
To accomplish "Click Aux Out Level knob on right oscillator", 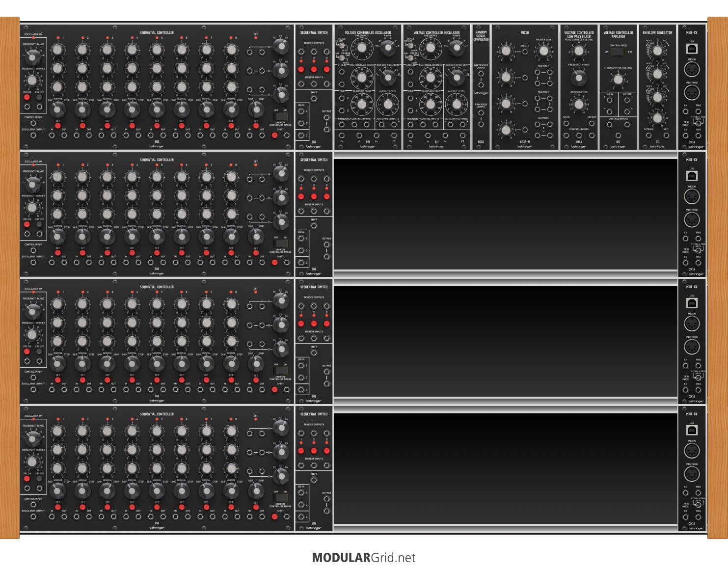I will point(457,104).
